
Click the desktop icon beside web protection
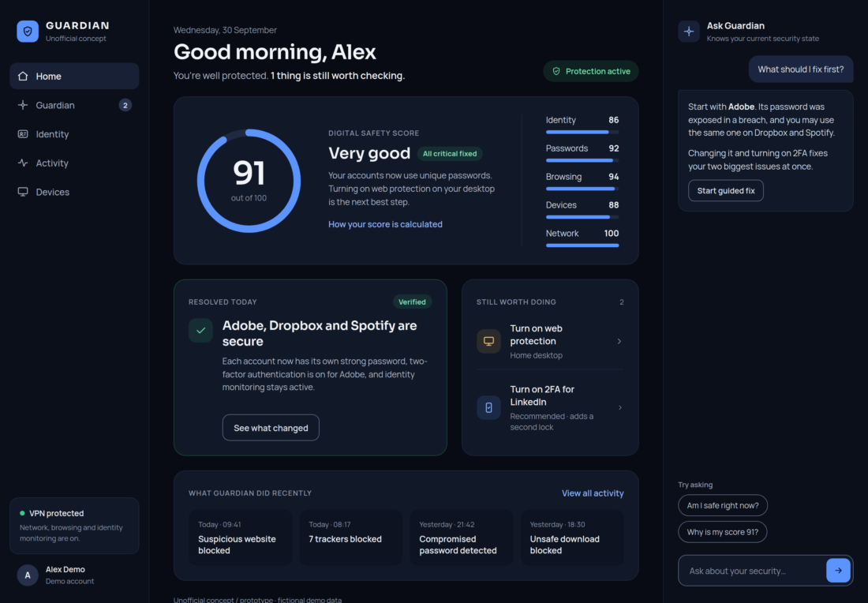tap(488, 341)
